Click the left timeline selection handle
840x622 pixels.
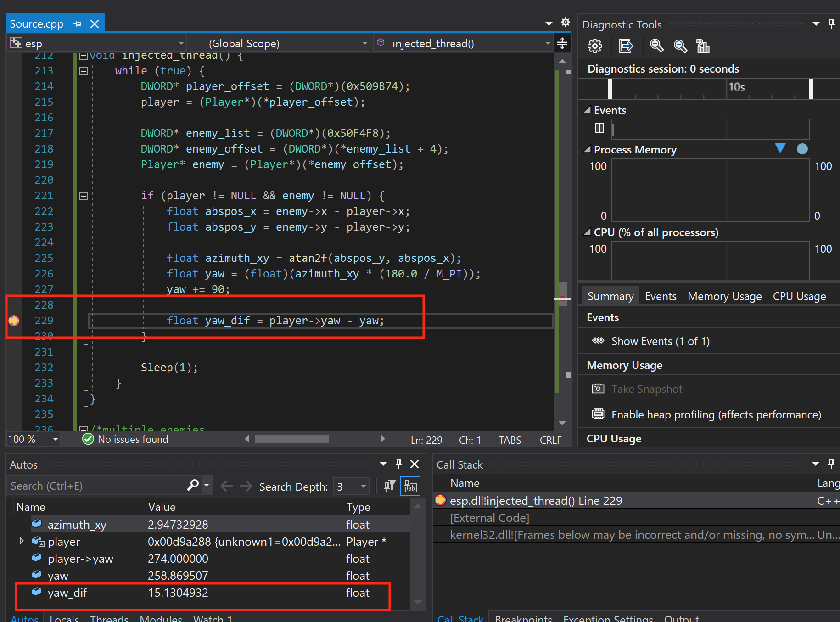click(610, 89)
